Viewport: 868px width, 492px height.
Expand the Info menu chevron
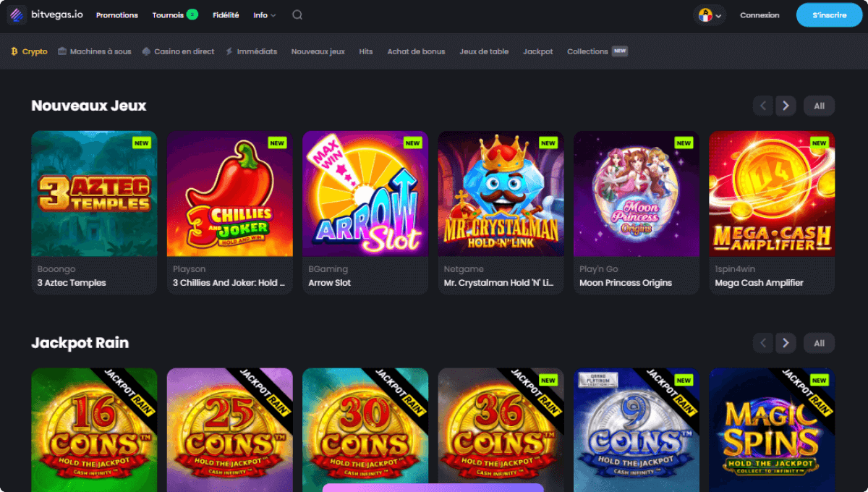(x=273, y=15)
